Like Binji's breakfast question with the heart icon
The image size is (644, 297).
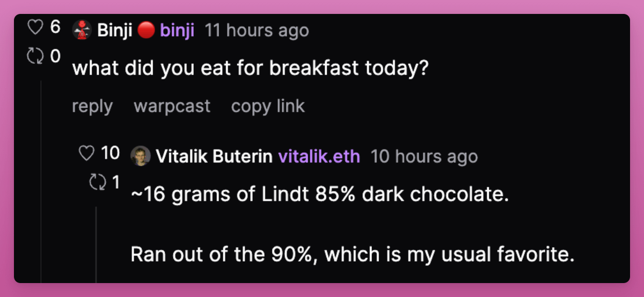pos(35,28)
